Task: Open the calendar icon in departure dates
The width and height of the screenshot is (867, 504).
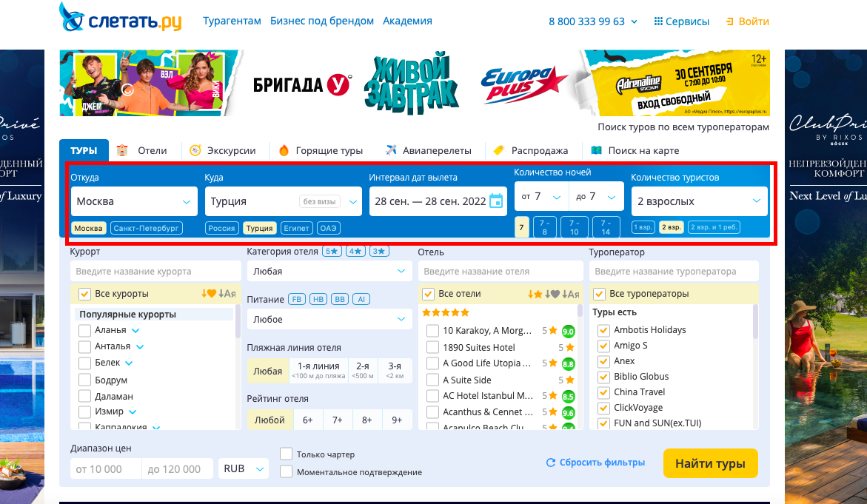Action: click(x=496, y=201)
